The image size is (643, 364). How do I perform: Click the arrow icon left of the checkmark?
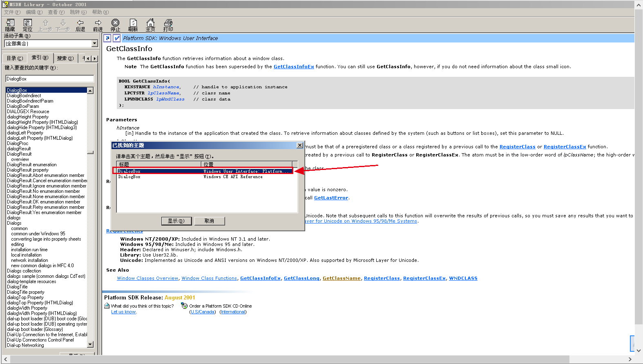pyautogui.click(x=107, y=38)
